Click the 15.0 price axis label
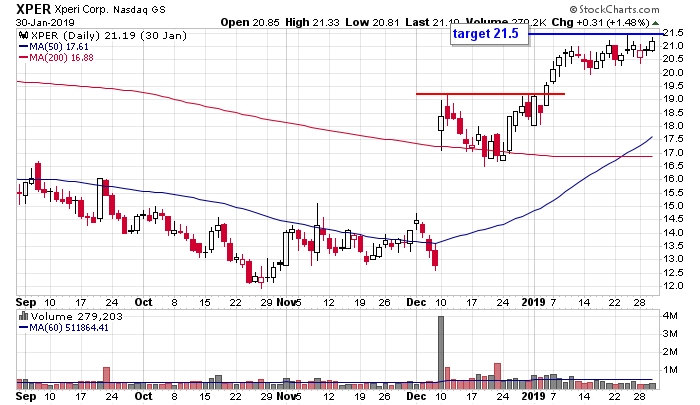 (x=672, y=205)
